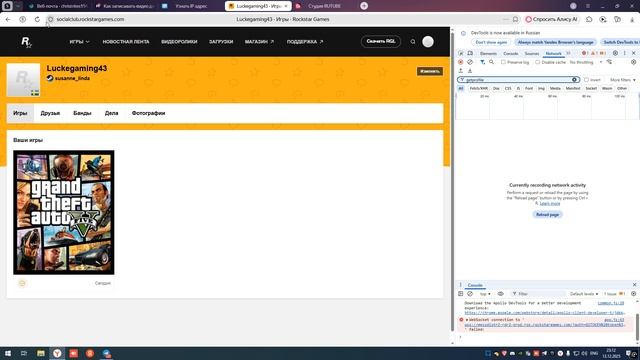Select the Игры profile tab
The image size is (640, 360).
[x=20, y=113]
